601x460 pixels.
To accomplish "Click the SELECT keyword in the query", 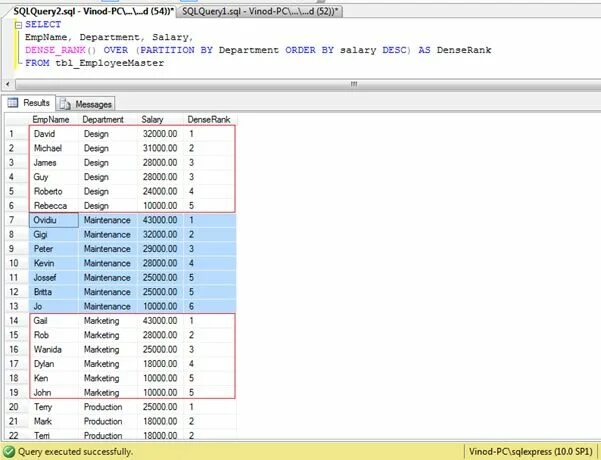I will coord(43,25).
